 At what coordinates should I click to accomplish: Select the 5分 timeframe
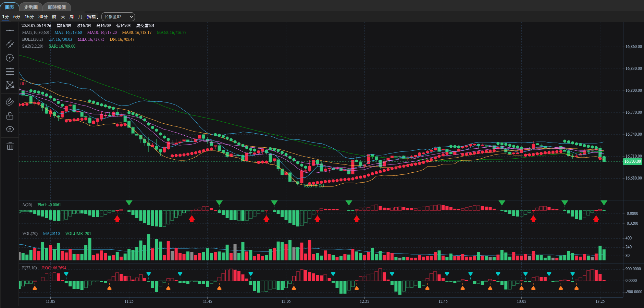[17, 17]
